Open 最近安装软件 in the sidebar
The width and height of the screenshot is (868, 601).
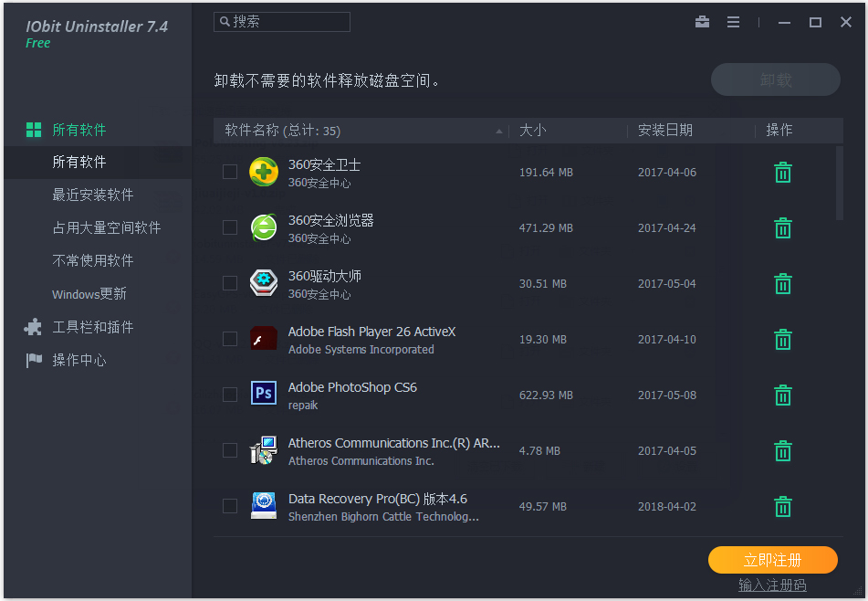pos(93,195)
